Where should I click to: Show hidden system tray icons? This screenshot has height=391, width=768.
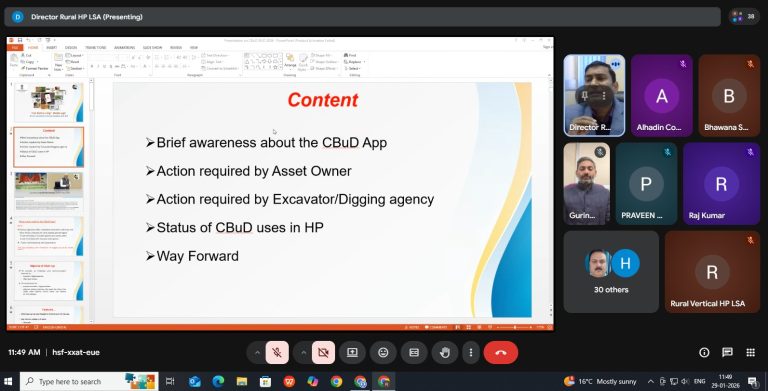coord(650,381)
